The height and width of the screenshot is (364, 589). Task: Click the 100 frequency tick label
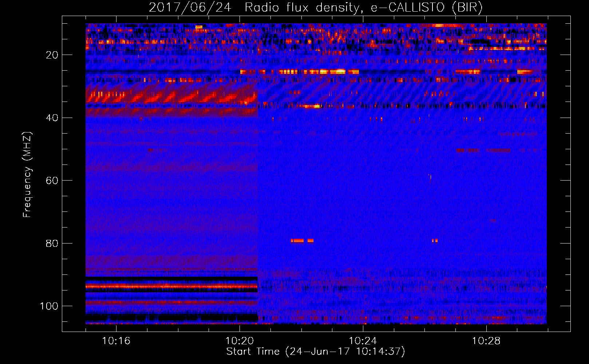coord(49,306)
